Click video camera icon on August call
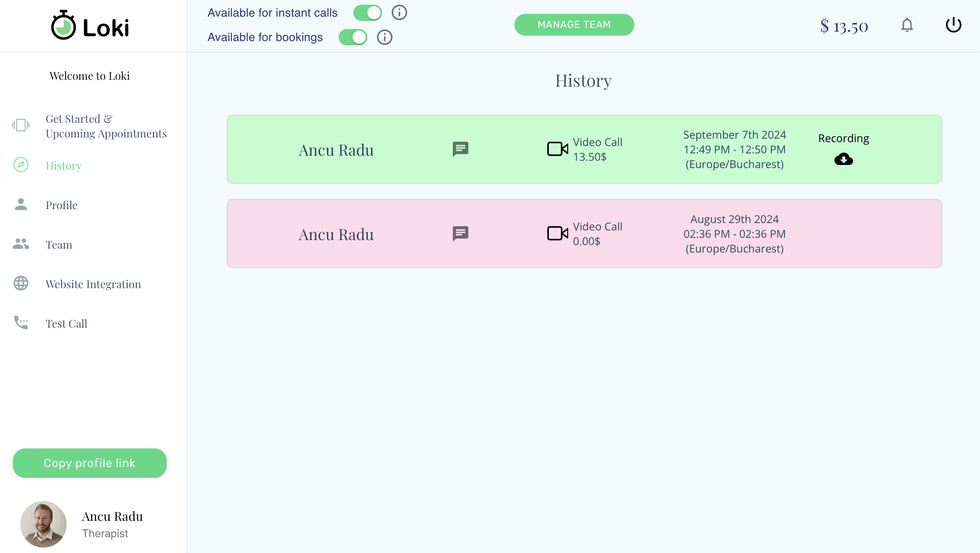The height and width of the screenshot is (553, 980). coord(557,233)
